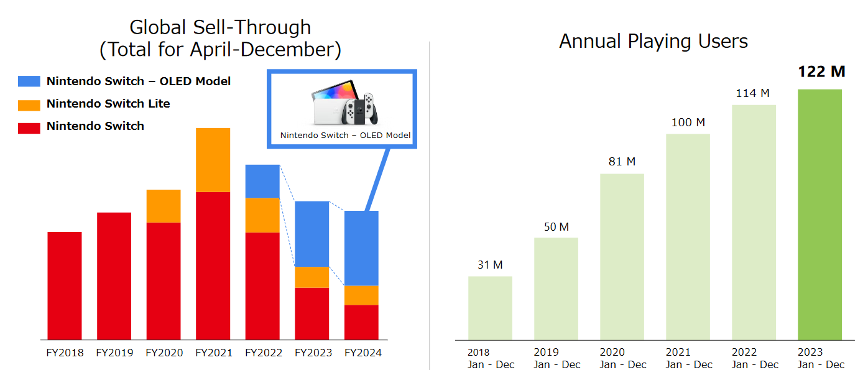Click the FY2019 axis label

pyautogui.click(x=114, y=353)
